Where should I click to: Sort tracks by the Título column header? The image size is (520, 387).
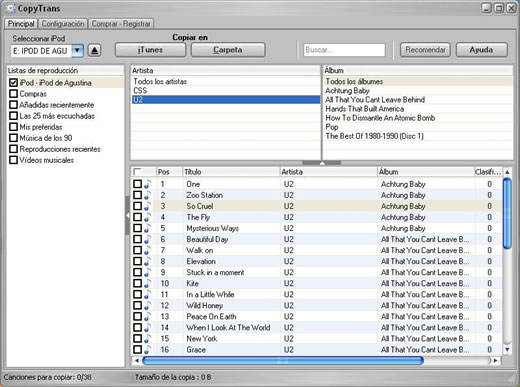pos(231,172)
